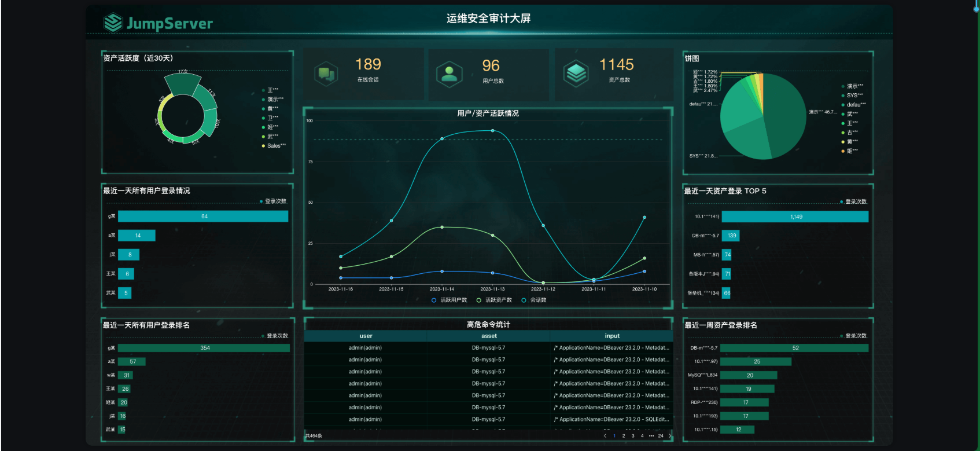Open page 2 of high-risk commands
The height and width of the screenshot is (451, 980).
tap(624, 436)
